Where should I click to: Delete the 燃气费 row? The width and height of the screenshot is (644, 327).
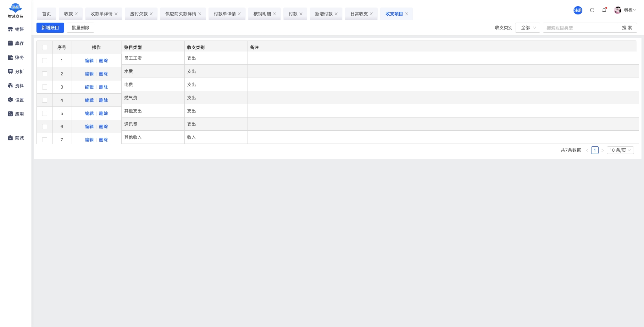103,100
